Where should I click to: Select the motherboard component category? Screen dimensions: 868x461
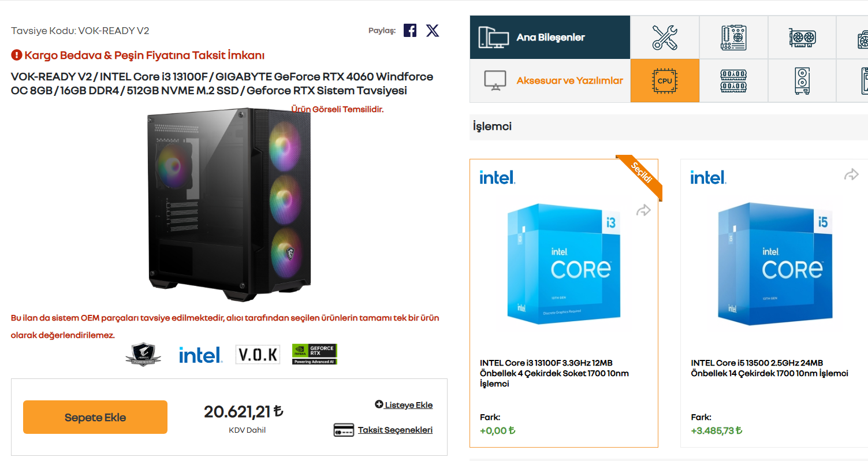pyautogui.click(x=733, y=38)
